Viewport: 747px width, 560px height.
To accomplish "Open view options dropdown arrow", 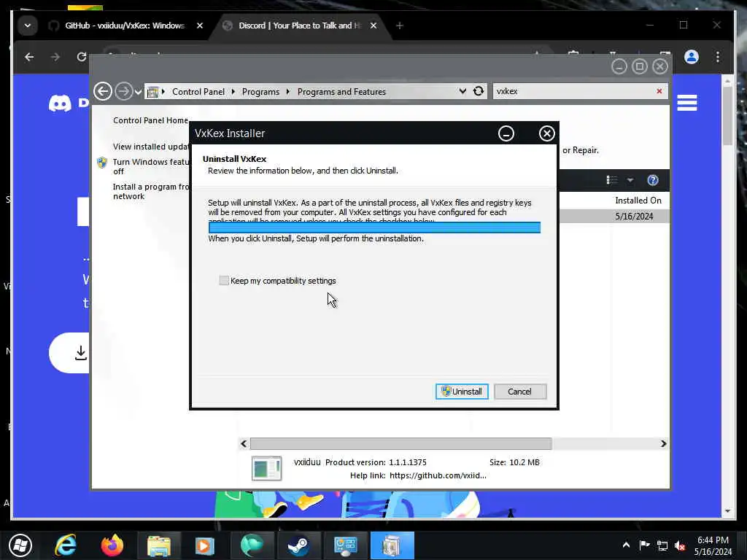I will pos(630,180).
